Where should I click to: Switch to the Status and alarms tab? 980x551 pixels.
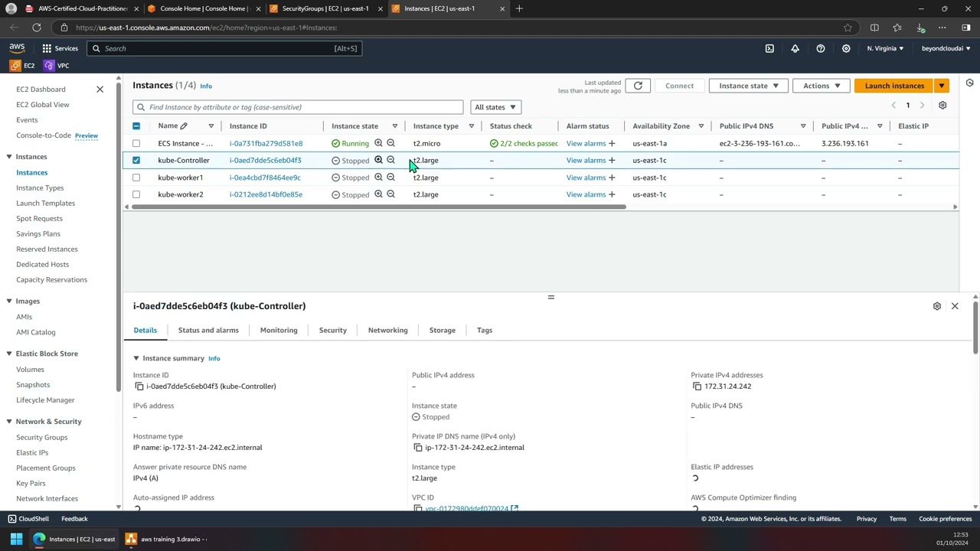[208, 330]
